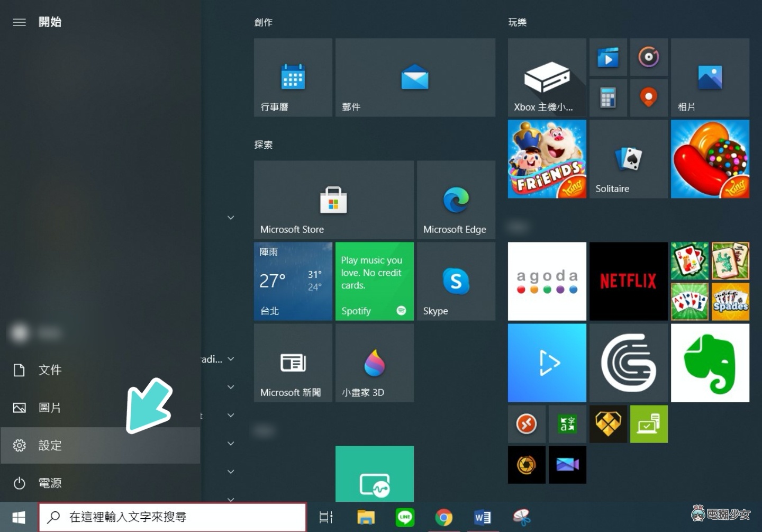The width and height of the screenshot is (762, 532).
Task: Open Task View from taskbar
Action: coord(326,517)
